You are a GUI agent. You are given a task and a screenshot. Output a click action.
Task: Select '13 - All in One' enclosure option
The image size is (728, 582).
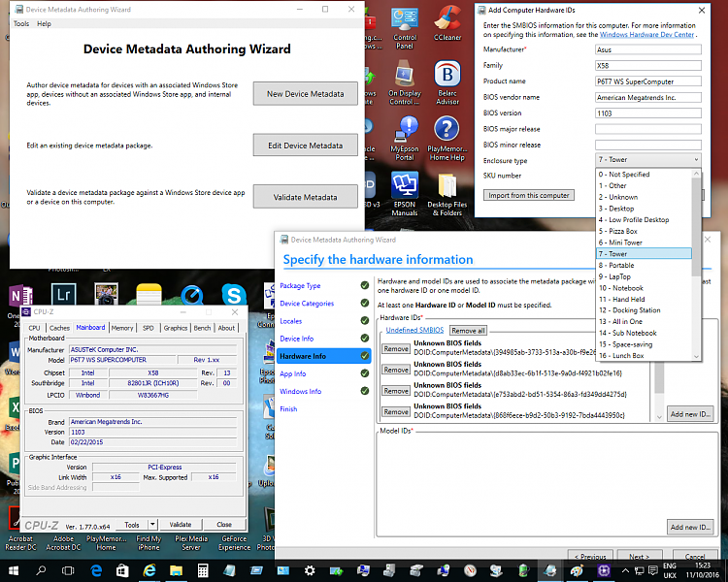[644, 322]
